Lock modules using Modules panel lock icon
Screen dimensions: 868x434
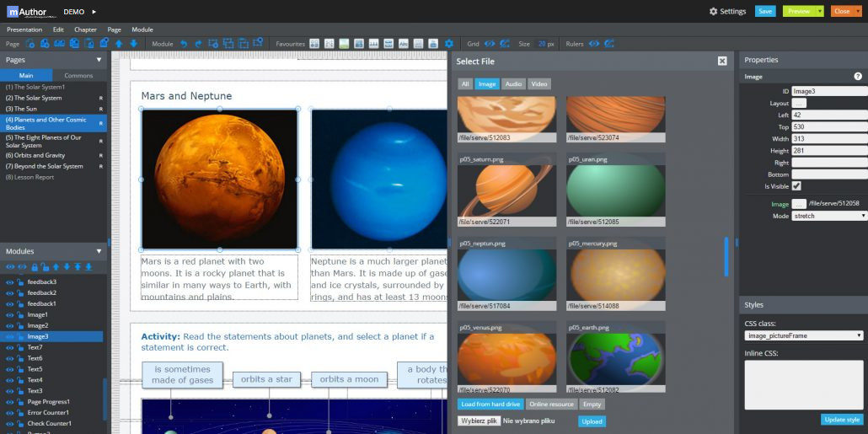(35, 267)
